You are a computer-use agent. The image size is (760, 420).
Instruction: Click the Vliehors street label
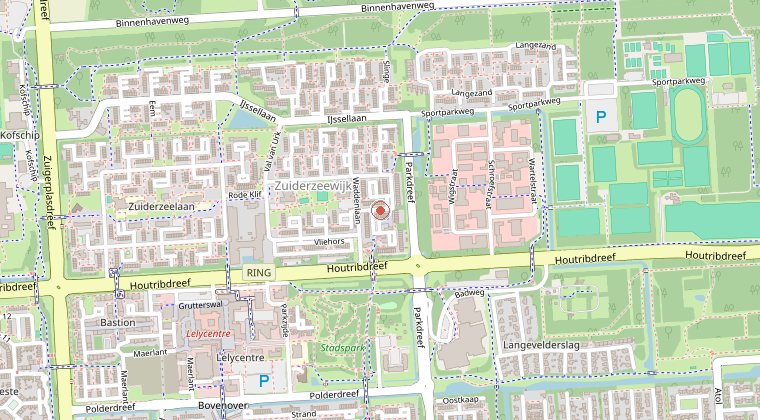[x=329, y=242]
